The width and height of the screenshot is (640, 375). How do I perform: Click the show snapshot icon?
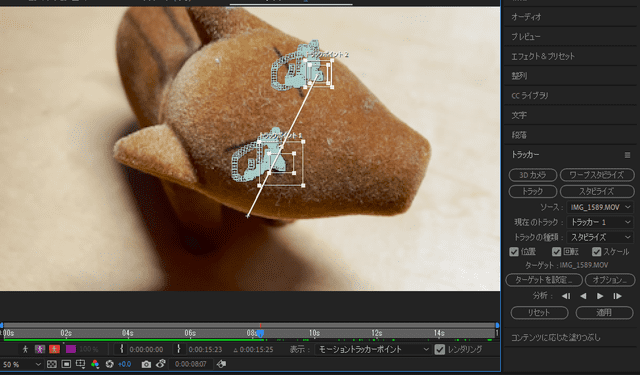[161, 364]
